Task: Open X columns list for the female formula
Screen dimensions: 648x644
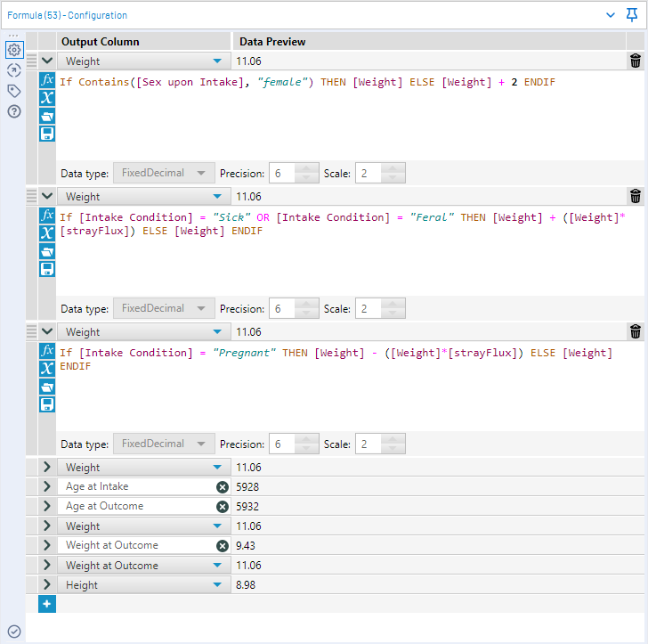Action: (47, 98)
